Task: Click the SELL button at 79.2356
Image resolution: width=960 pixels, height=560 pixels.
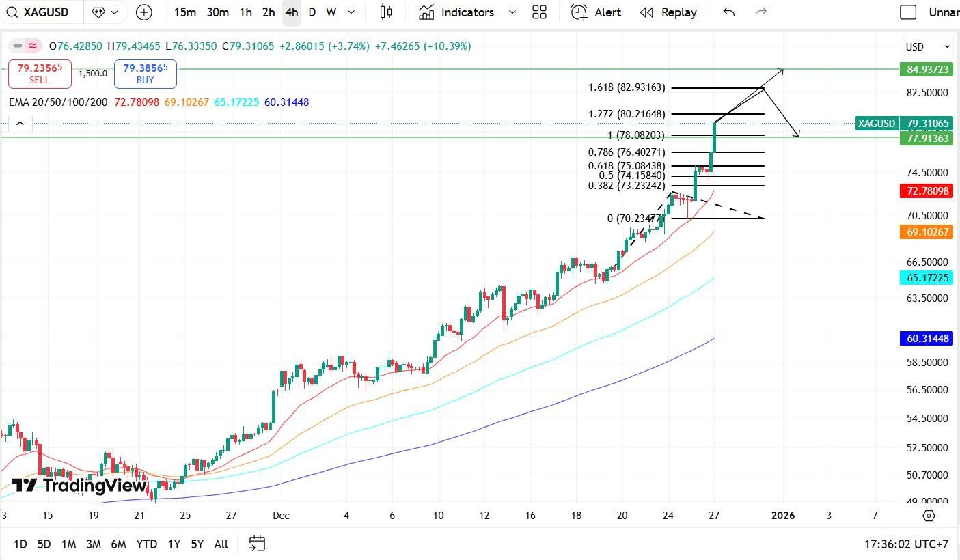Action: [40, 74]
